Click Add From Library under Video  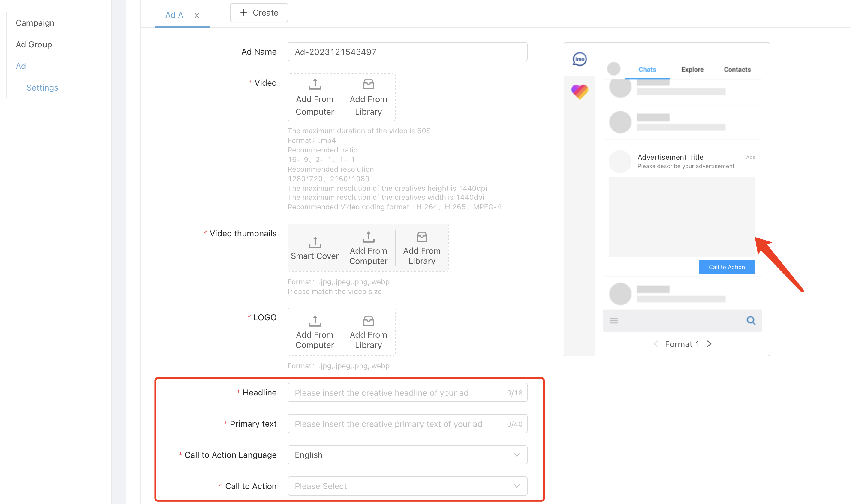pos(368,97)
